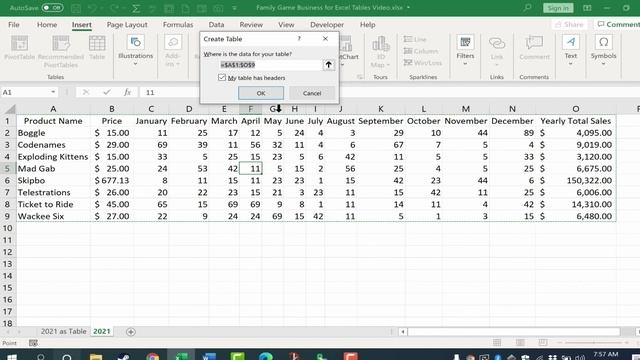
Task: Open the File menu
Action: [14, 24]
